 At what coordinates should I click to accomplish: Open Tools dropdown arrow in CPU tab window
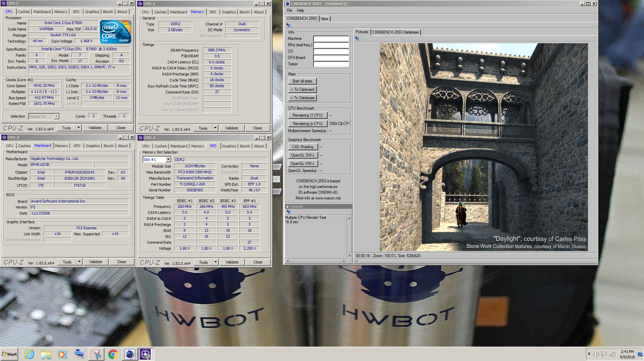pos(79,128)
